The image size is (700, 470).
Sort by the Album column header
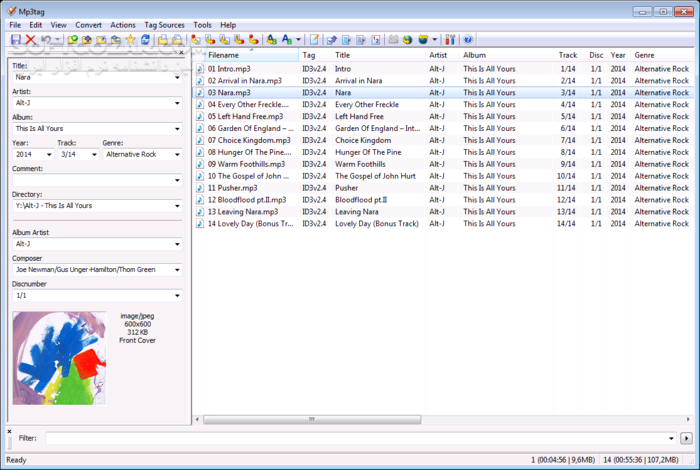[506, 55]
